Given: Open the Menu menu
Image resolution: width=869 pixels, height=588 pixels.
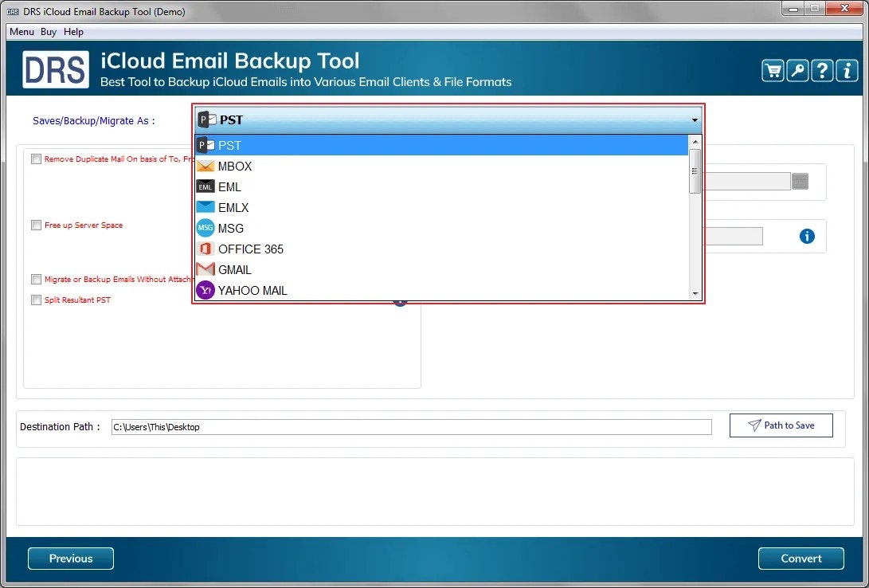Looking at the screenshot, I should (22, 32).
